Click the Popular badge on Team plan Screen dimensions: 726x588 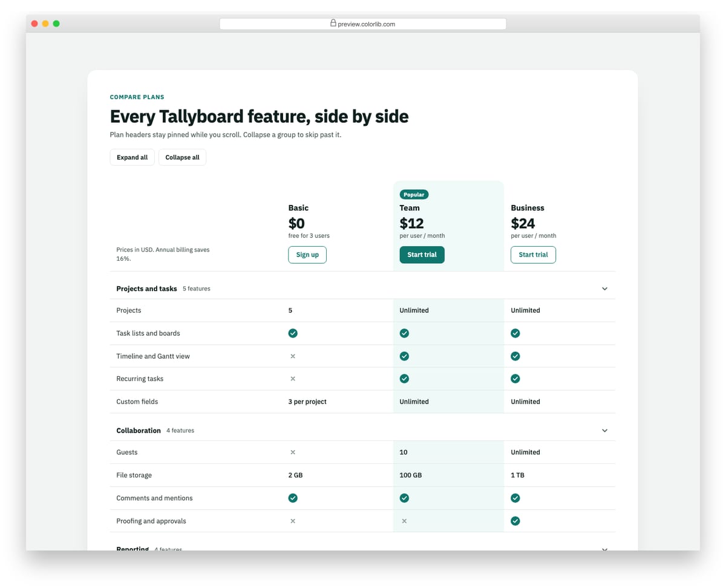tap(414, 195)
